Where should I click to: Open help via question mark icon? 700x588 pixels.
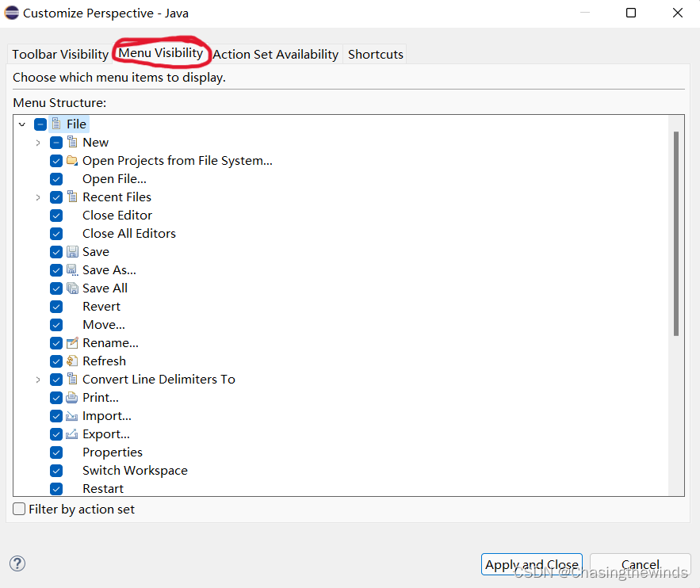click(17, 563)
